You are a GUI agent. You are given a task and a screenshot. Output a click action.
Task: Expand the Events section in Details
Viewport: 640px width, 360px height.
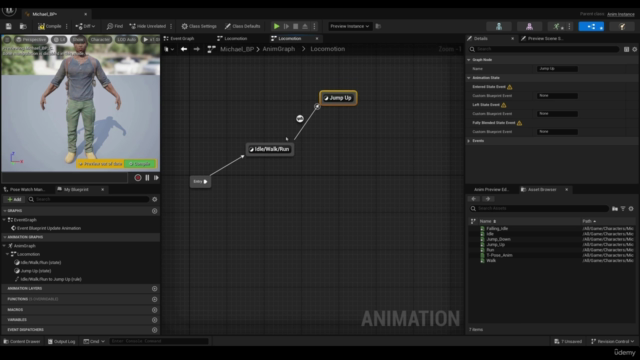469,141
